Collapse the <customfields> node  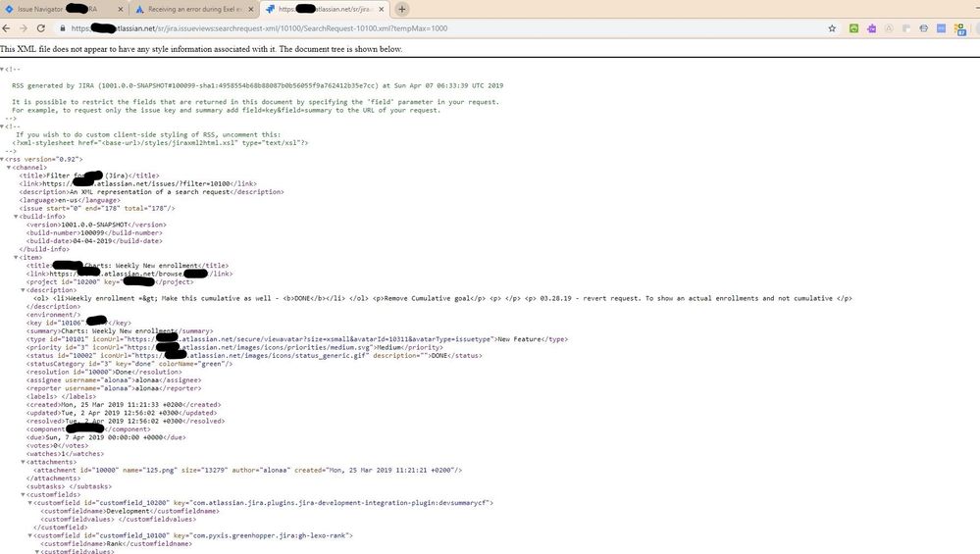[x=24, y=494]
